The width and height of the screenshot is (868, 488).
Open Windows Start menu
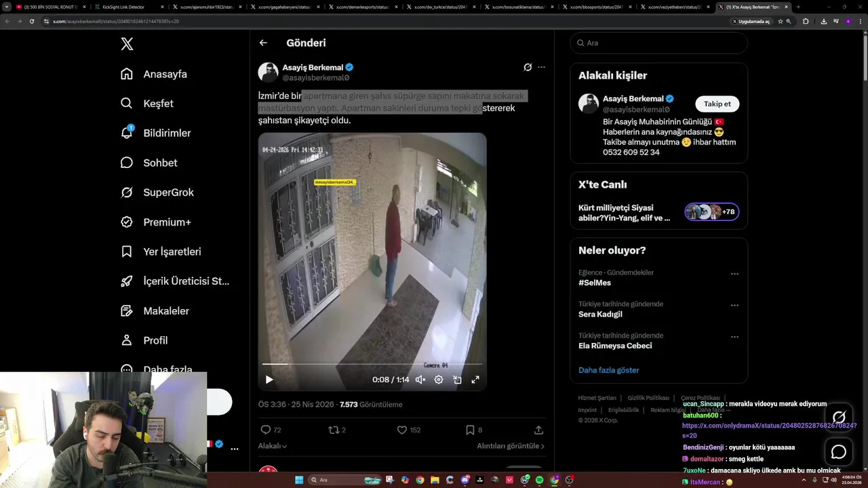[299, 480]
